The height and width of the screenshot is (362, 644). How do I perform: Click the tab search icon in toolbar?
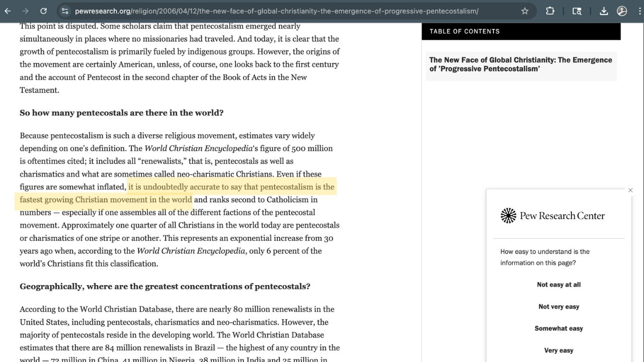(x=577, y=11)
